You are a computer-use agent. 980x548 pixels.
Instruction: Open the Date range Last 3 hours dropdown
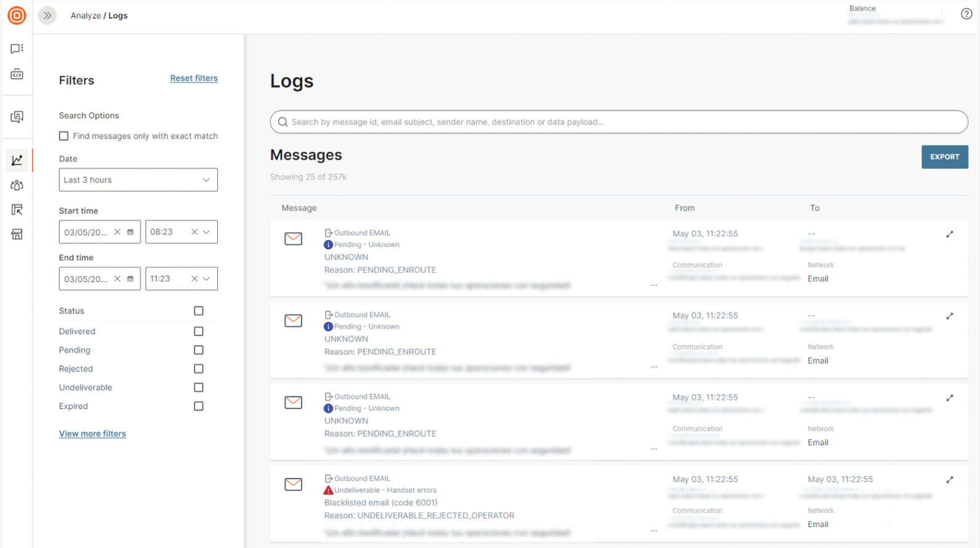pos(139,180)
